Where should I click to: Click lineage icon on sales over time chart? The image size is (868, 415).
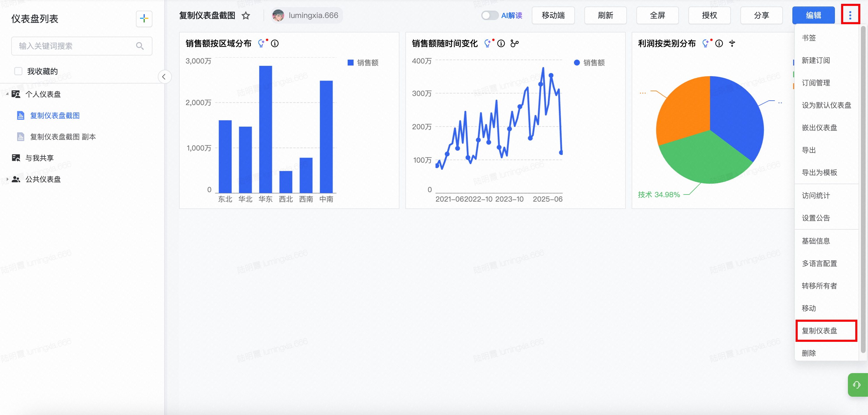(514, 43)
